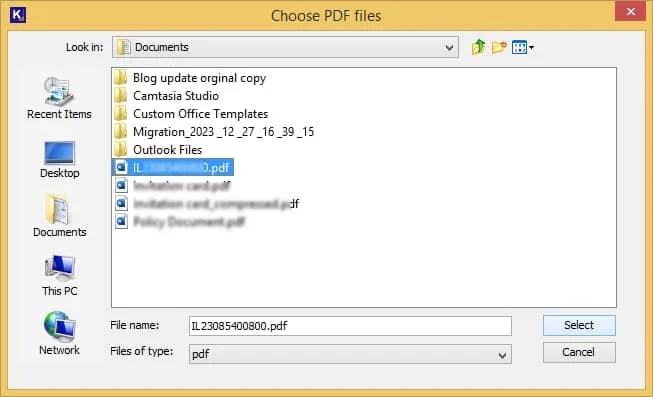Screen dimensions: 653x397
Task: Create a new folder icon
Action: point(499,47)
